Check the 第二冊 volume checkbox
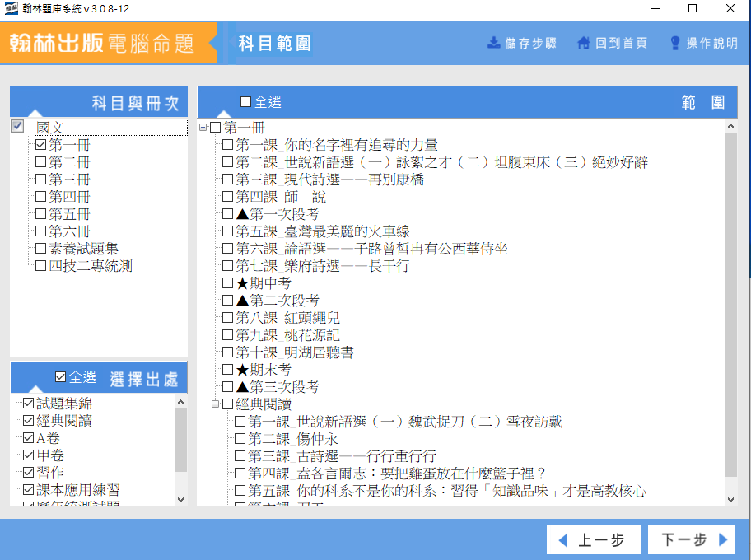The height and width of the screenshot is (560, 751). pyautogui.click(x=41, y=162)
